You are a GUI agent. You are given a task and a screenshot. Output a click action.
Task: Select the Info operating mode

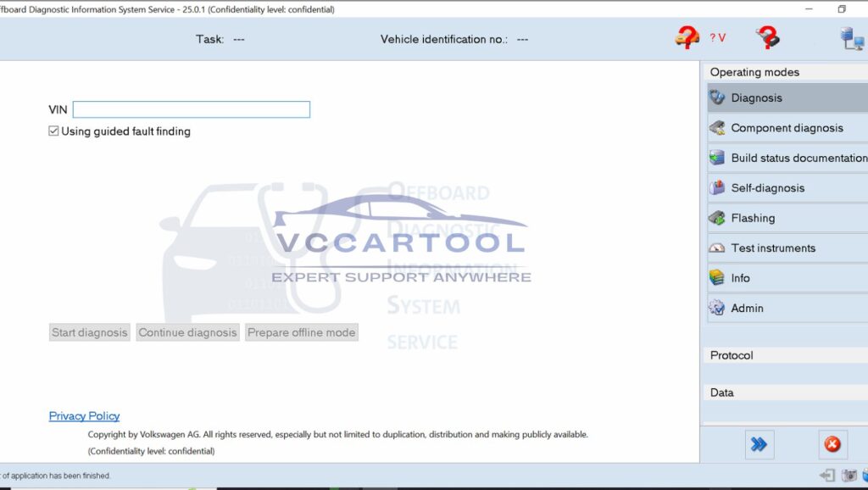pyautogui.click(x=716, y=277)
